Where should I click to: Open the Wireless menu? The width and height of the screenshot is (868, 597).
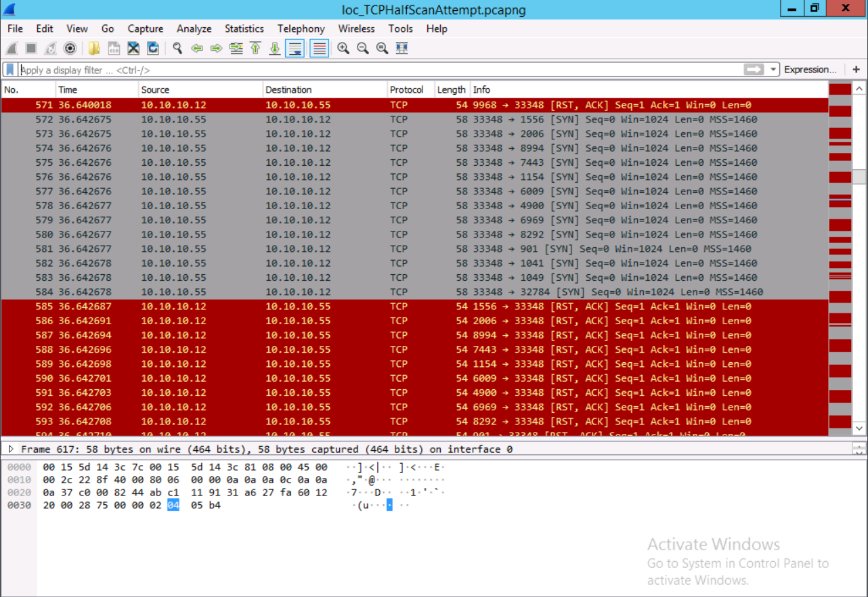coord(357,28)
